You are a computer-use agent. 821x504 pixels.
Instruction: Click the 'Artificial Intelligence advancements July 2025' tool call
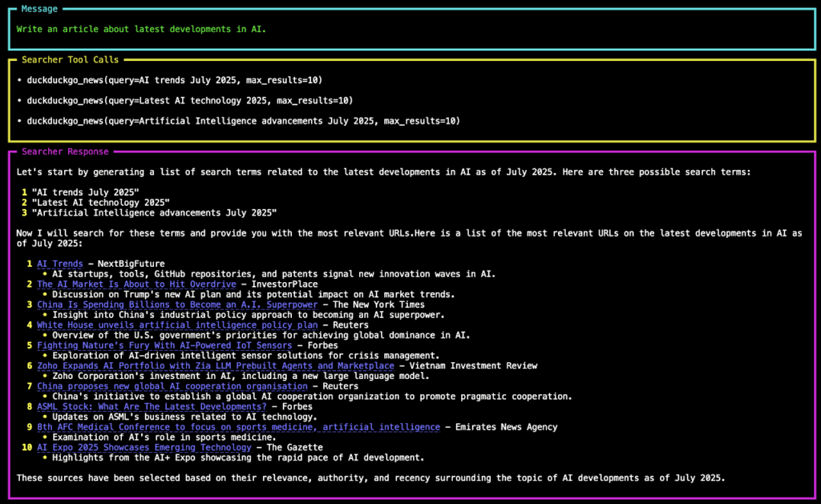point(244,121)
